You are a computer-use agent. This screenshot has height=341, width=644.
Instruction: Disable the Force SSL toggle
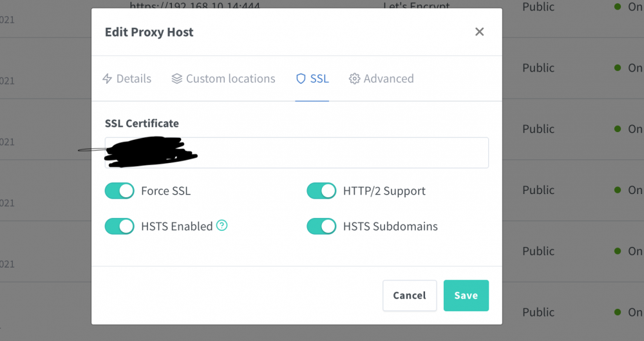click(x=120, y=191)
